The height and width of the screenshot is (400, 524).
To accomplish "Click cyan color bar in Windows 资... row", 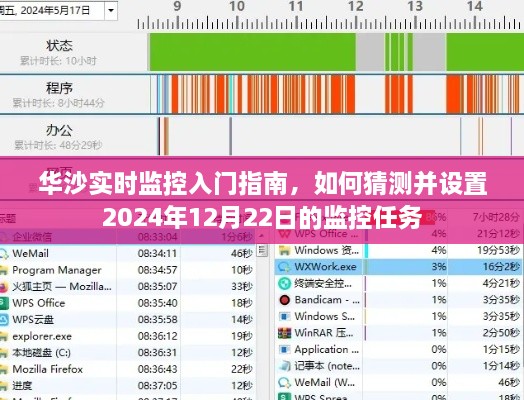I will pos(366,251).
